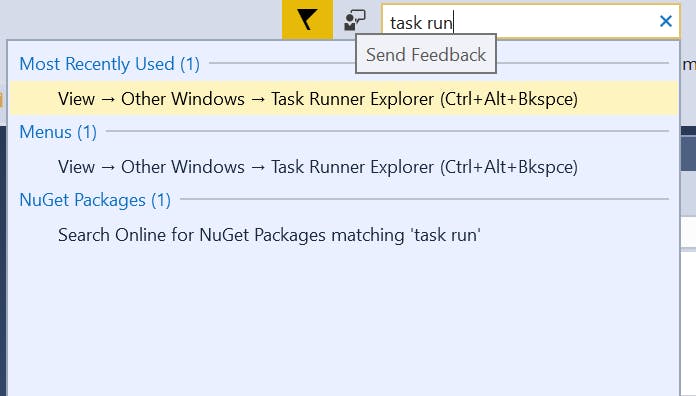Select the Most Recently Used (1) category heading
This screenshot has width=696, height=396.
click(x=109, y=64)
